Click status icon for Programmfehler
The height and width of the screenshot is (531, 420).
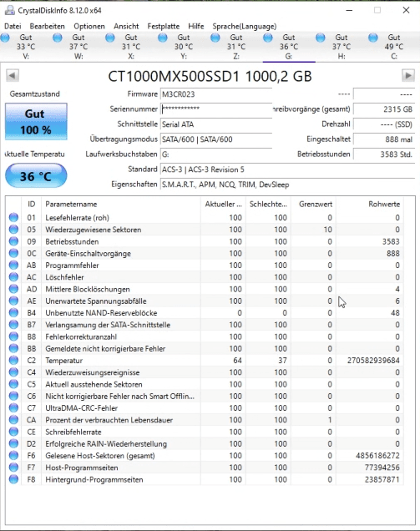pos(13,265)
